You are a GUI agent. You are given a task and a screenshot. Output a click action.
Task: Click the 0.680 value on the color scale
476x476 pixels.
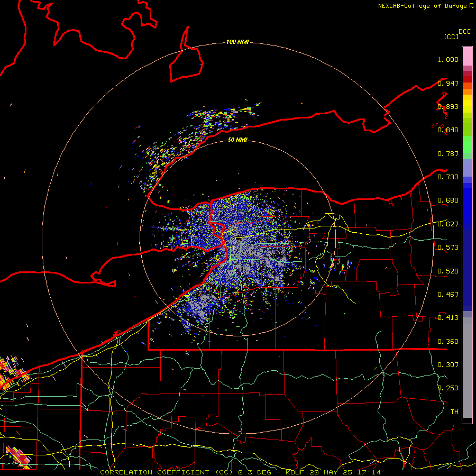[x=448, y=200]
